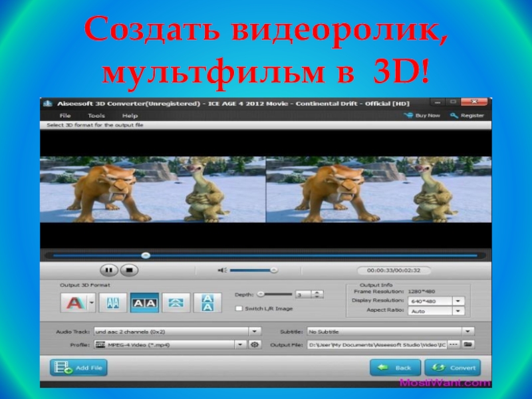Expand the Audio Track dropdown
532x399 pixels.
pos(255,331)
